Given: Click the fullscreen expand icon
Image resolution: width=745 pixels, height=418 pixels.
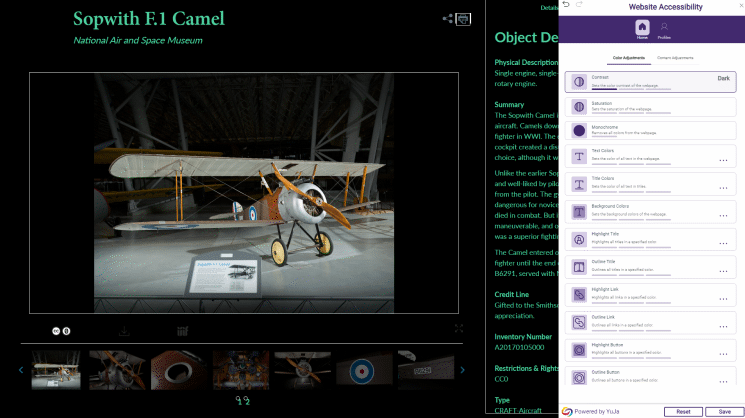Looking at the screenshot, I should 458,329.
